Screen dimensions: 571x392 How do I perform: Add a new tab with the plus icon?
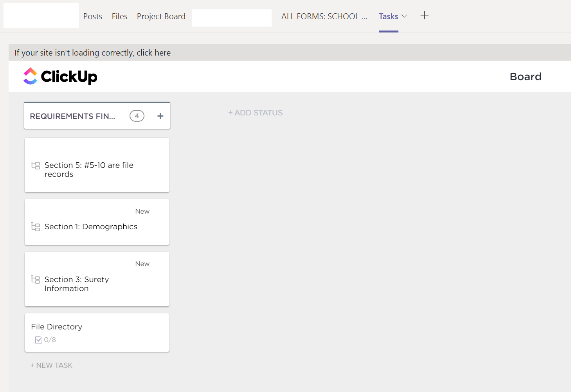[x=424, y=16]
